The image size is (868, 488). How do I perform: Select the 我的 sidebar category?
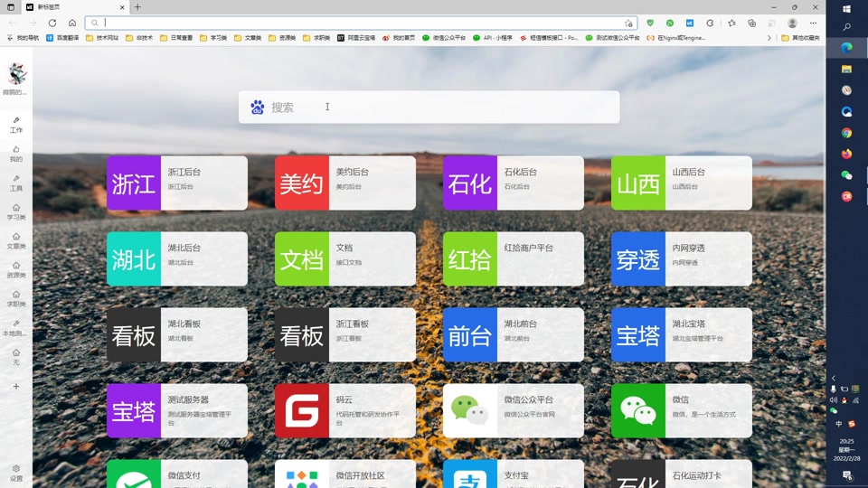[16, 154]
